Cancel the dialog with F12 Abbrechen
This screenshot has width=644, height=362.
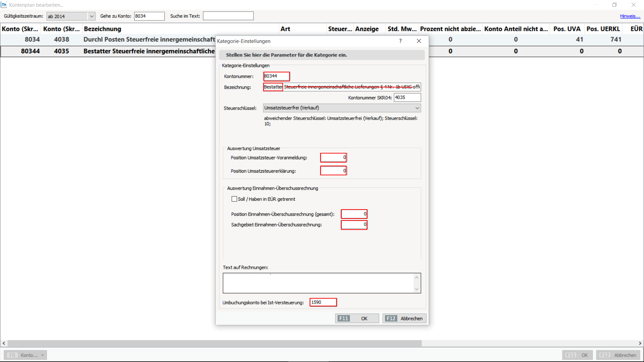coord(404,318)
